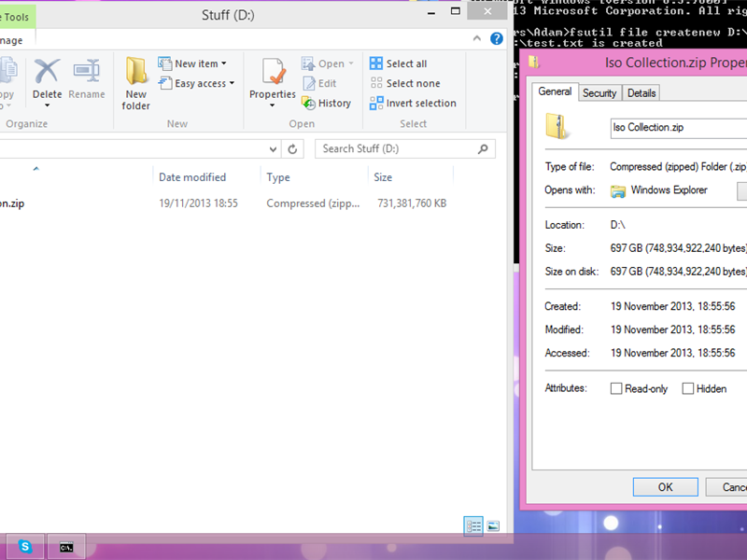Click OK in the properties dialog
The height and width of the screenshot is (560, 747).
[665, 486]
